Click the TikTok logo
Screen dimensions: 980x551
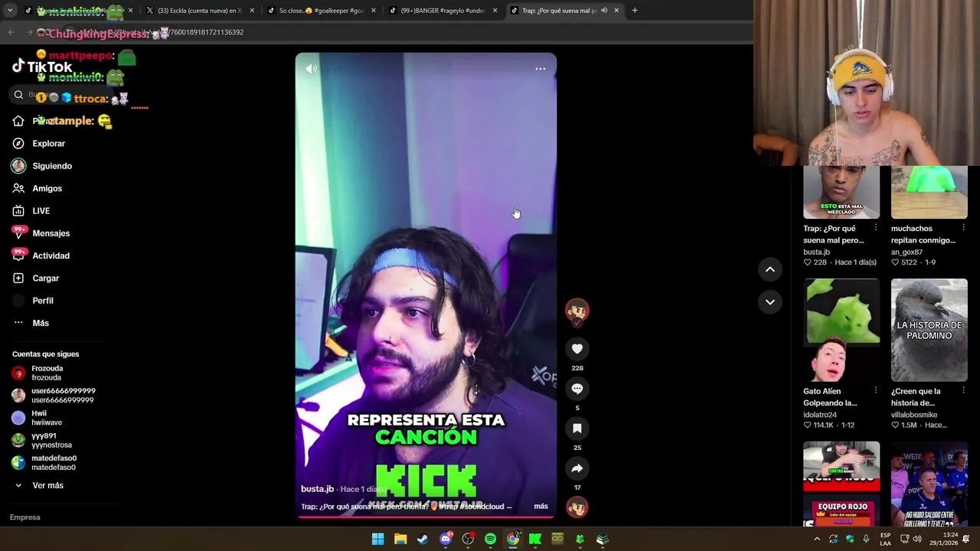pos(42,67)
